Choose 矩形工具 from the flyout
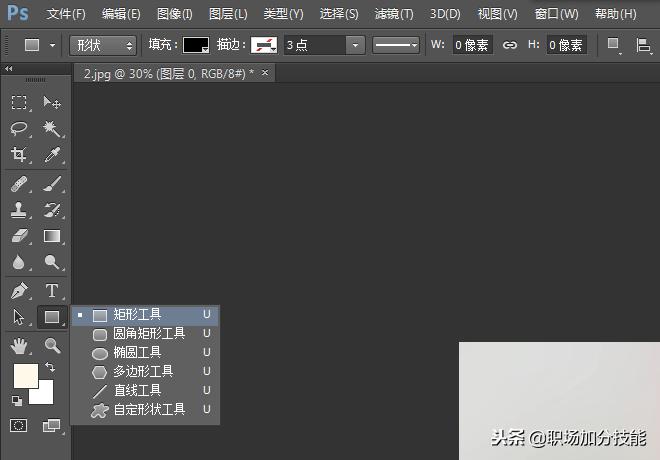The width and height of the screenshot is (660, 460). [145, 314]
